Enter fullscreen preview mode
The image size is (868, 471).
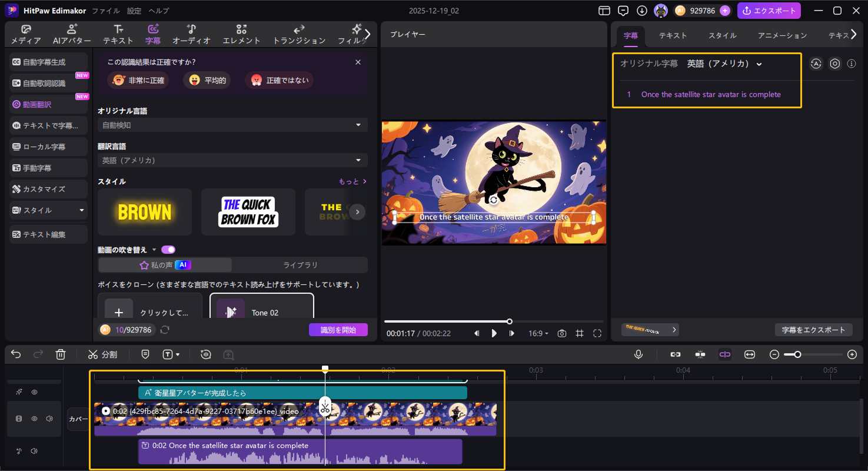(597, 333)
